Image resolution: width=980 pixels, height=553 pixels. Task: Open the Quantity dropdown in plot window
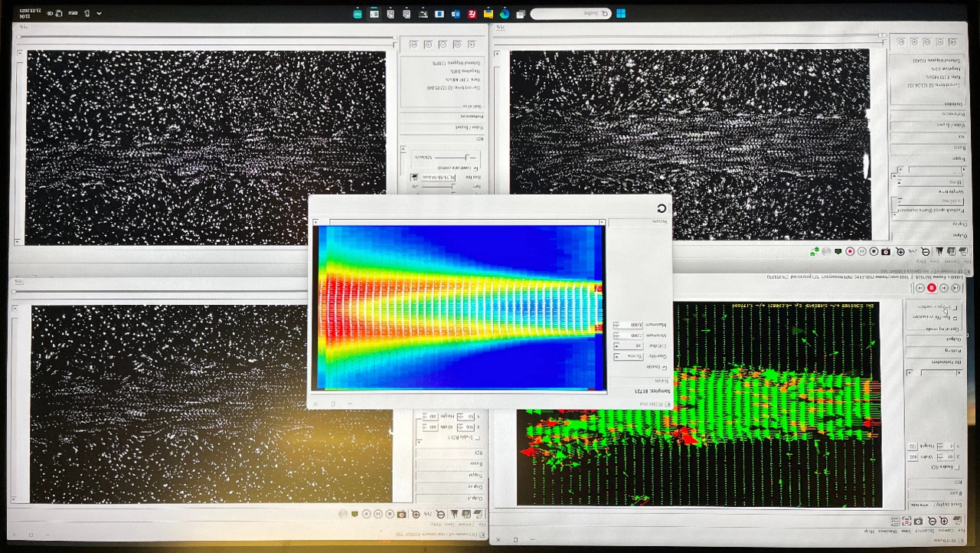626,357
